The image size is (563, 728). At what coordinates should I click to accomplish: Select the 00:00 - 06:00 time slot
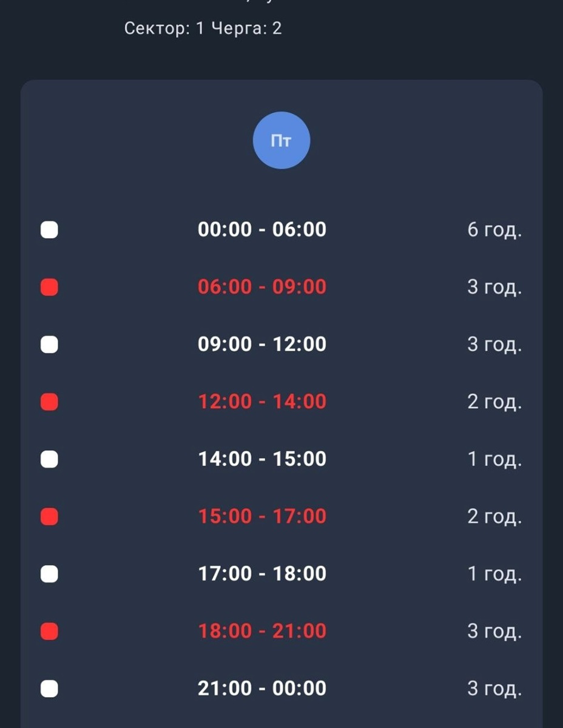(x=262, y=229)
